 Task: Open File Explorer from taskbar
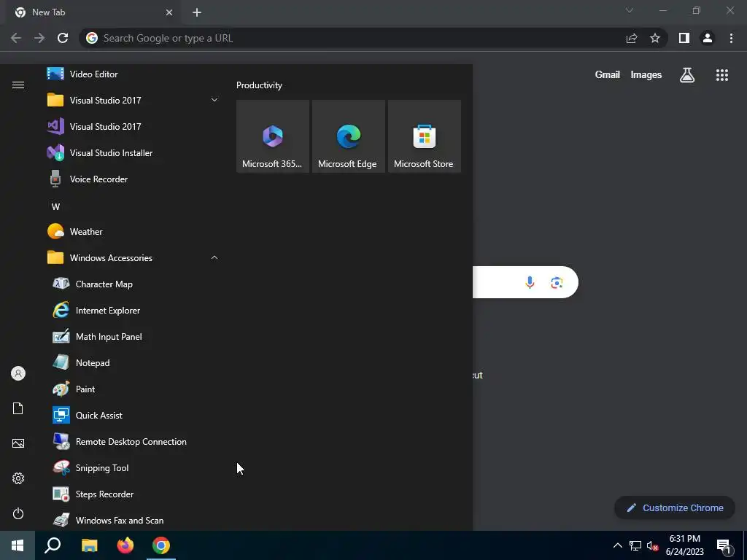(x=89, y=545)
